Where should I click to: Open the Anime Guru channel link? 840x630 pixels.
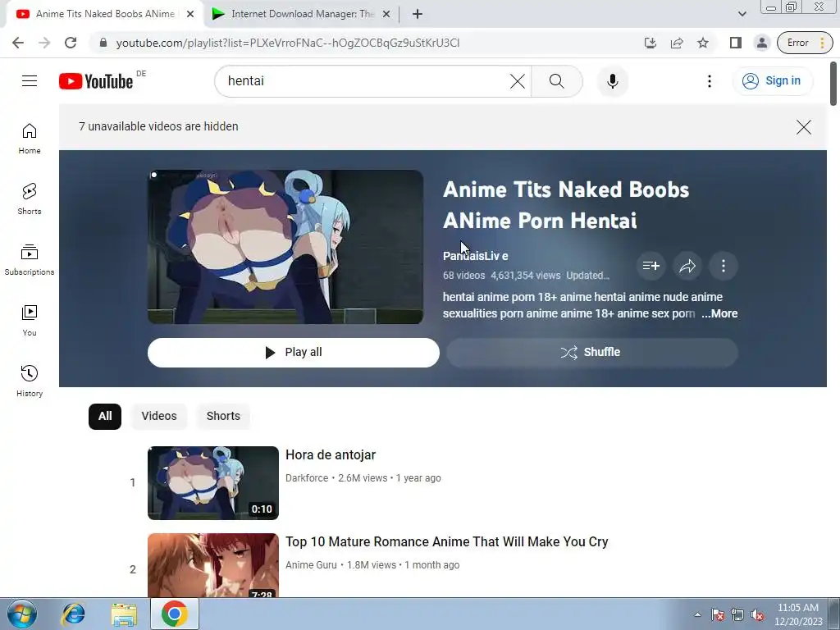(x=311, y=564)
